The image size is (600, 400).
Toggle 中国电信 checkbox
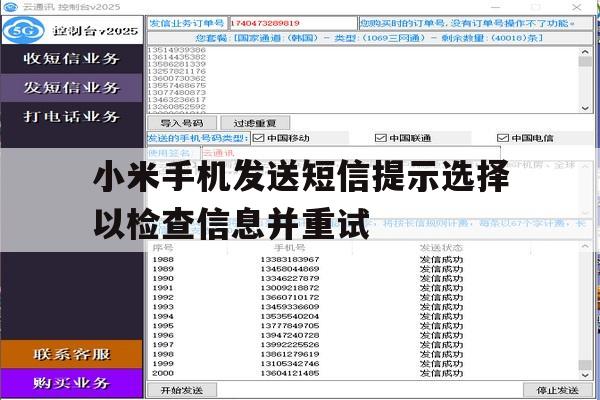[x=502, y=138]
